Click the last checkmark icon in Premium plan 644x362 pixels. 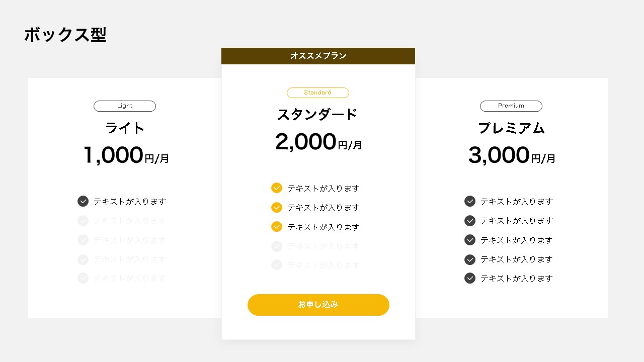click(x=470, y=278)
